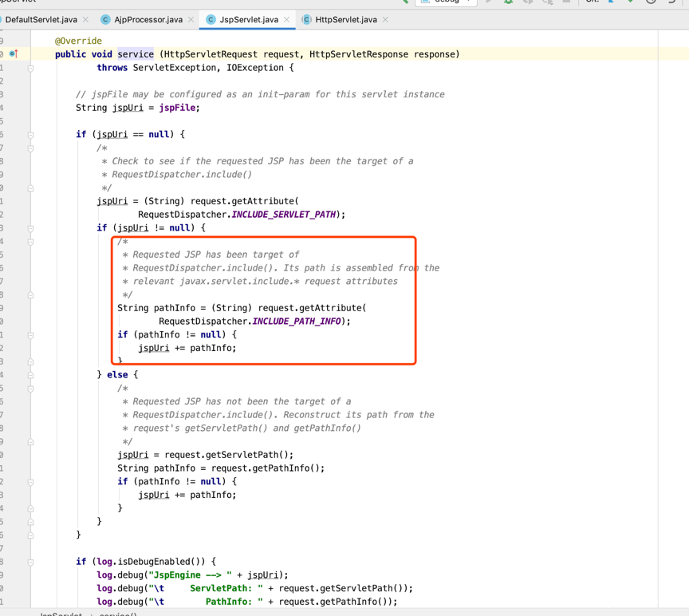
Task: Click the @Override annotation
Action: 78,41
